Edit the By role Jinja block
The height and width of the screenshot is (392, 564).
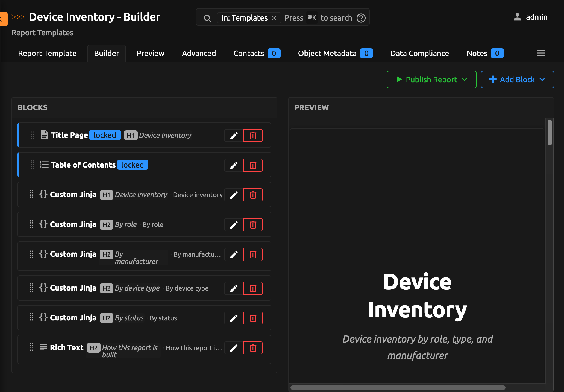(234, 225)
